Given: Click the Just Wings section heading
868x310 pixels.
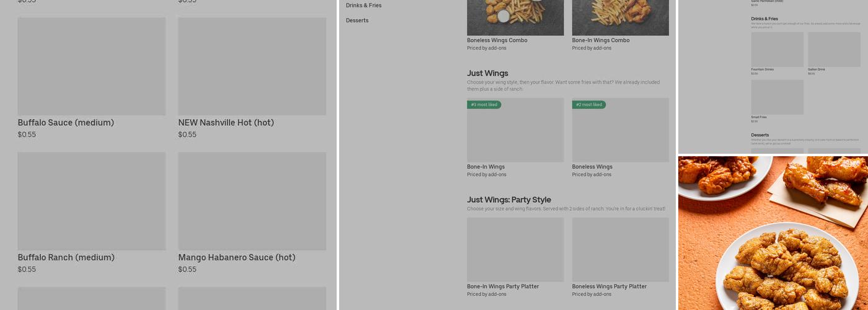Looking at the screenshot, I should pos(487,73).
